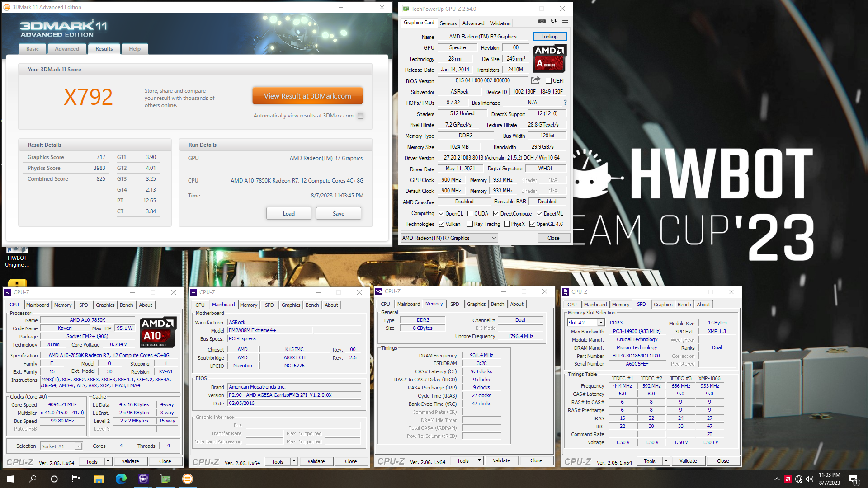This screenshot has height=488, width=868.
Task: Switch to CPU-Z via purple taskbar icon
Action: tap(143, 479)
